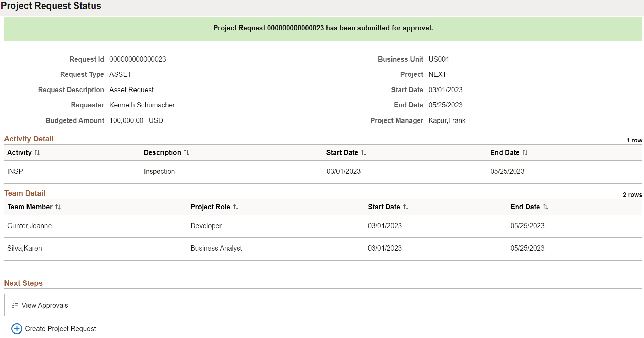This screenshot has height=338, width=644.
Task: Toggle Start Date sort order in Team Detail
Action: click(407, 207)
